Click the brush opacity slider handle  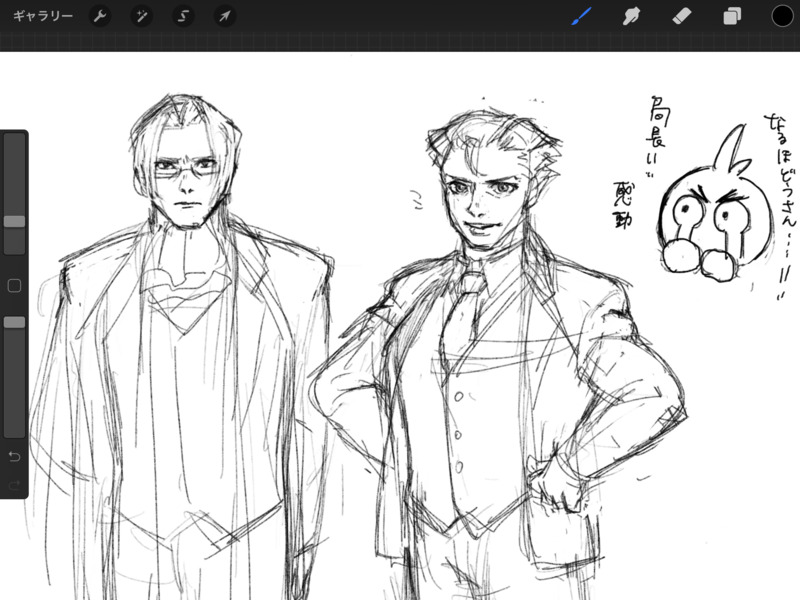(x=14, y=322)
